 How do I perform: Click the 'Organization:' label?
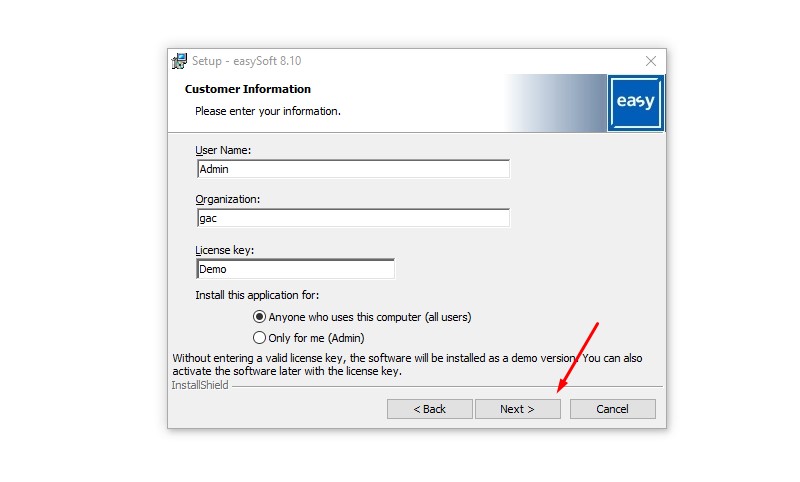(x=228, y=199)
